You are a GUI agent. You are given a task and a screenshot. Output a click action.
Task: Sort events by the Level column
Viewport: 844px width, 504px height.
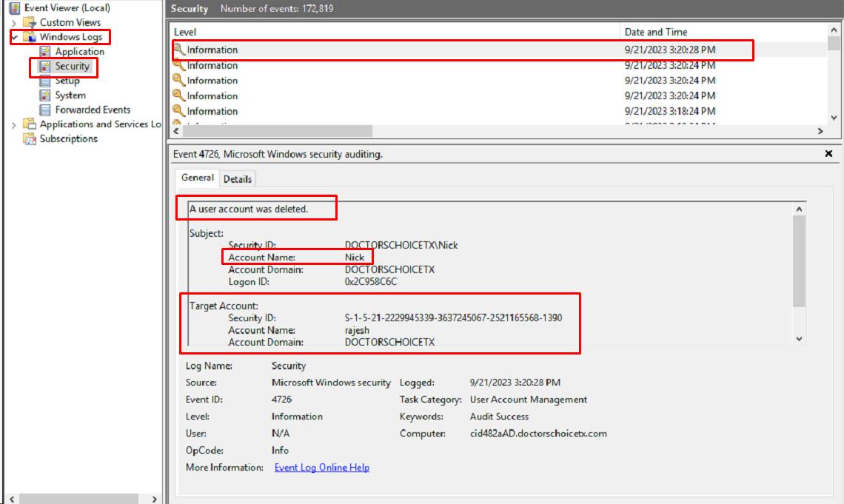pos(185,32)
